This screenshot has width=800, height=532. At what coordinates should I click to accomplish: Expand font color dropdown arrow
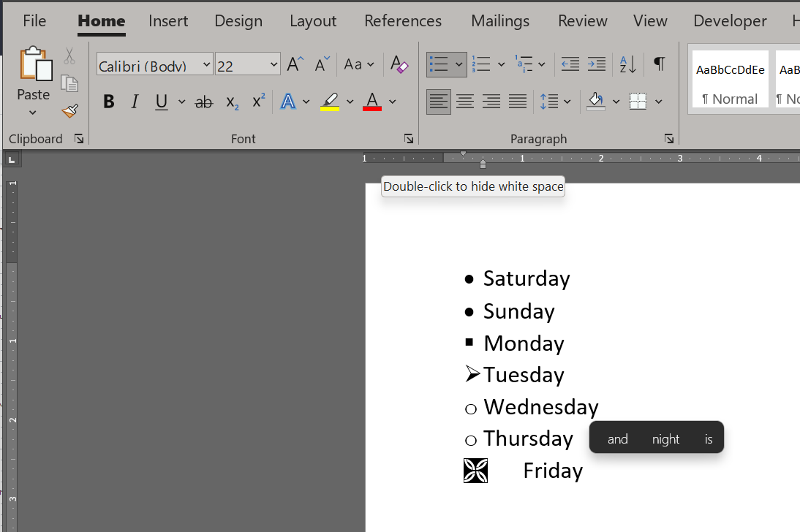pos(393,102)
